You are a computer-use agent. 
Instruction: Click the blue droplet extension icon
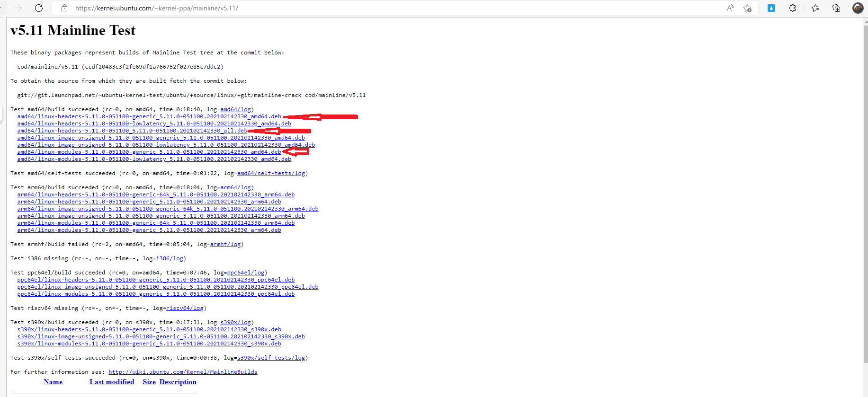(x=771, y=8)
